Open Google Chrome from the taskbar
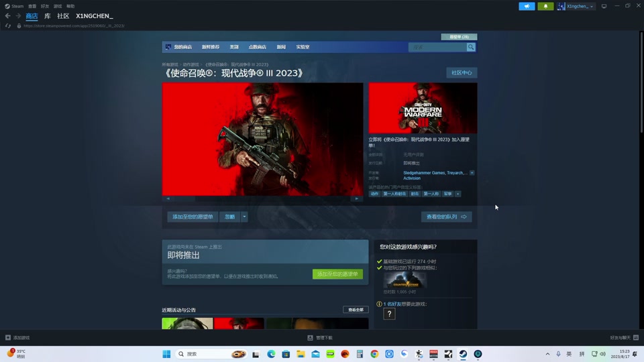This screenshot has height=362, width=644. [x=374, y=354]
